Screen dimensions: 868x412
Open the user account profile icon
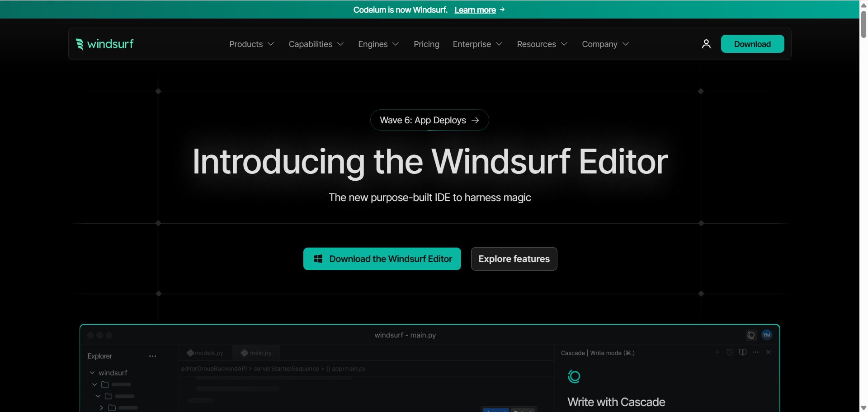coord(706,44)
